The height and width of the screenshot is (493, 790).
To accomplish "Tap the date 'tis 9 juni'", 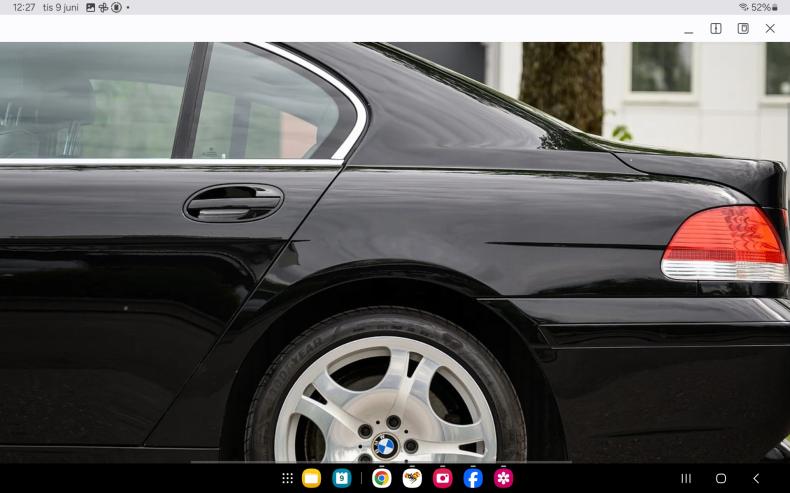I will click(x=61, y=8).
